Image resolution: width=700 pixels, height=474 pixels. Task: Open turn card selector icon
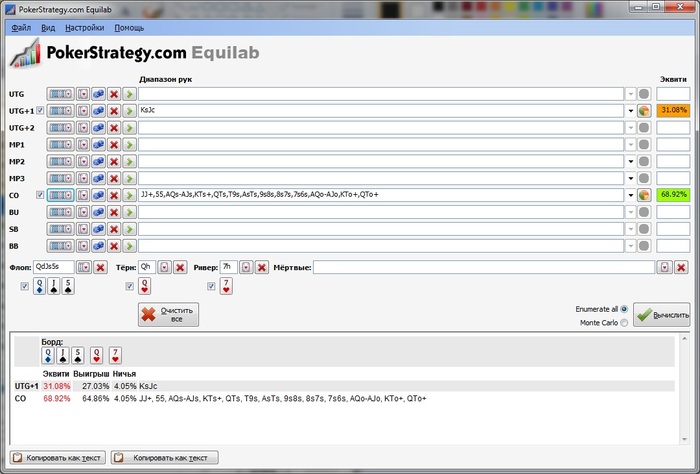tap(164, 267)
